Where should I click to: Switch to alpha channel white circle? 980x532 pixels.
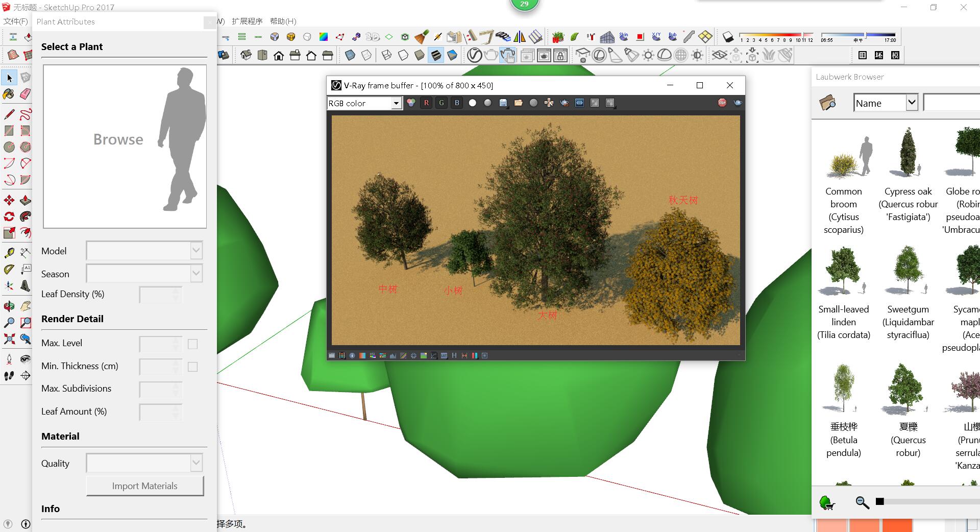[x=473, y=103]
